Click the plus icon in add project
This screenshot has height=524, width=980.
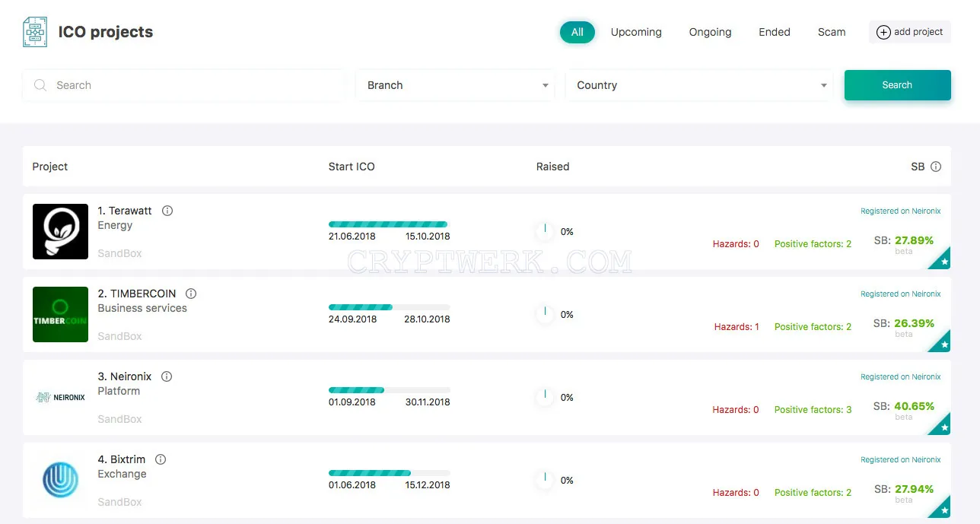(x=883, y=32)
